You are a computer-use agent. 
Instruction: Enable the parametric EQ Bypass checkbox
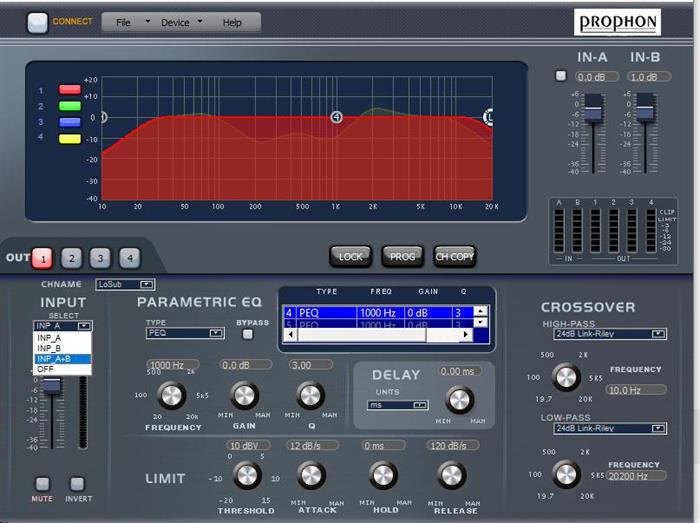248,334
